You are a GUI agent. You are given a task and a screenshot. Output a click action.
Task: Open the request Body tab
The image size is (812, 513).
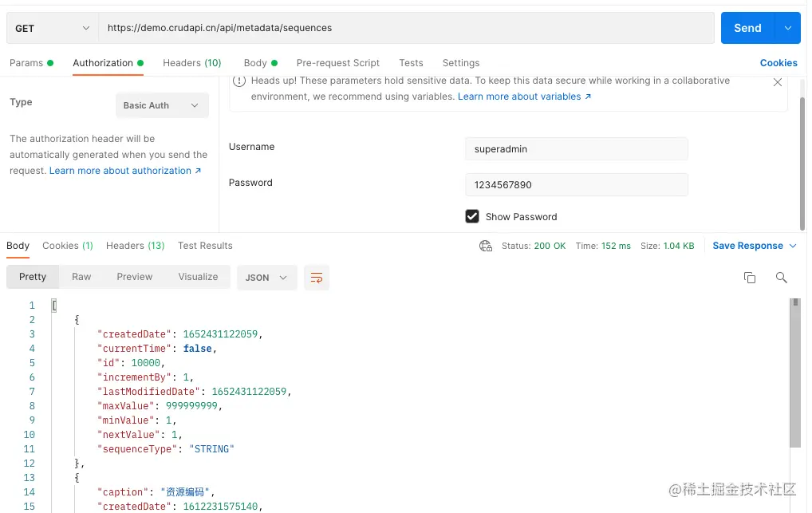[261, 63]
